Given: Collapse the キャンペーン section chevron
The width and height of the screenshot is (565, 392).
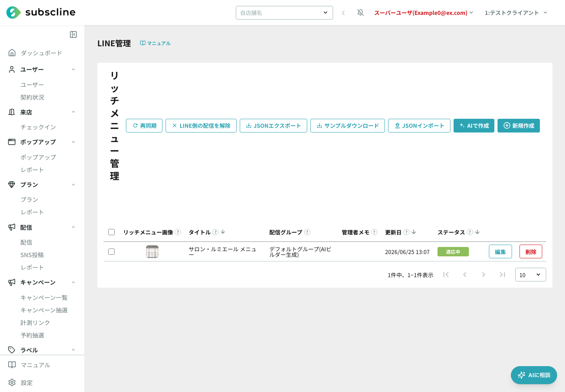Looking at the screenshot, I should 73,282.
